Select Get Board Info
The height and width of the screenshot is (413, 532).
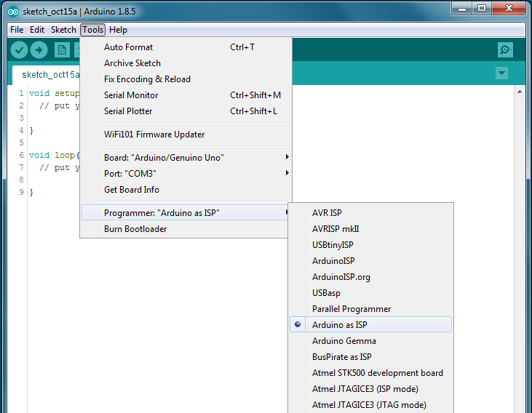pos(186,190)
